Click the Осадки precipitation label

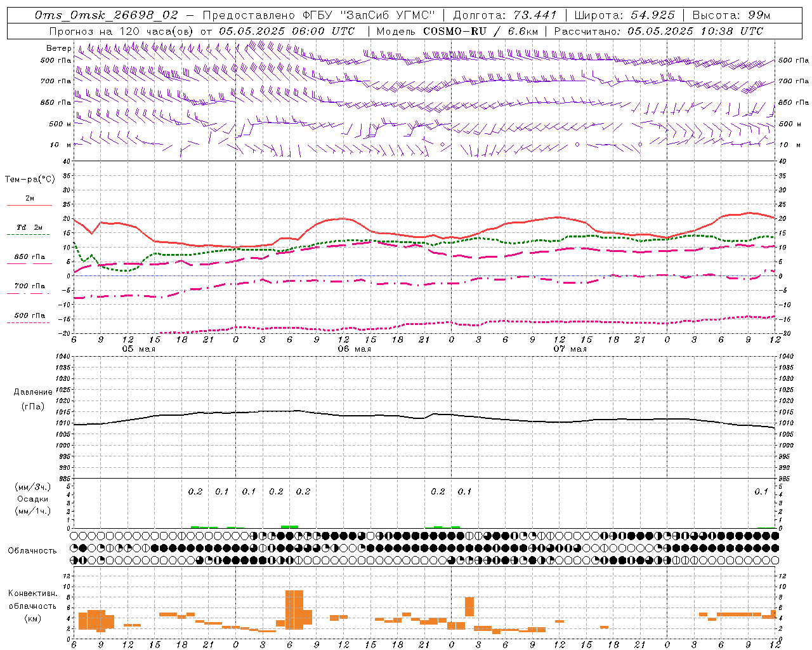click(x=33, y=499)
